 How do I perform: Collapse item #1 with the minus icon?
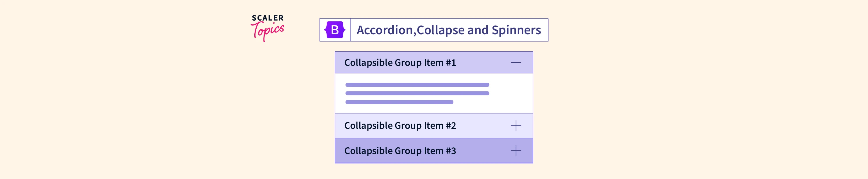pyautogui.click(x=516, y=62)
